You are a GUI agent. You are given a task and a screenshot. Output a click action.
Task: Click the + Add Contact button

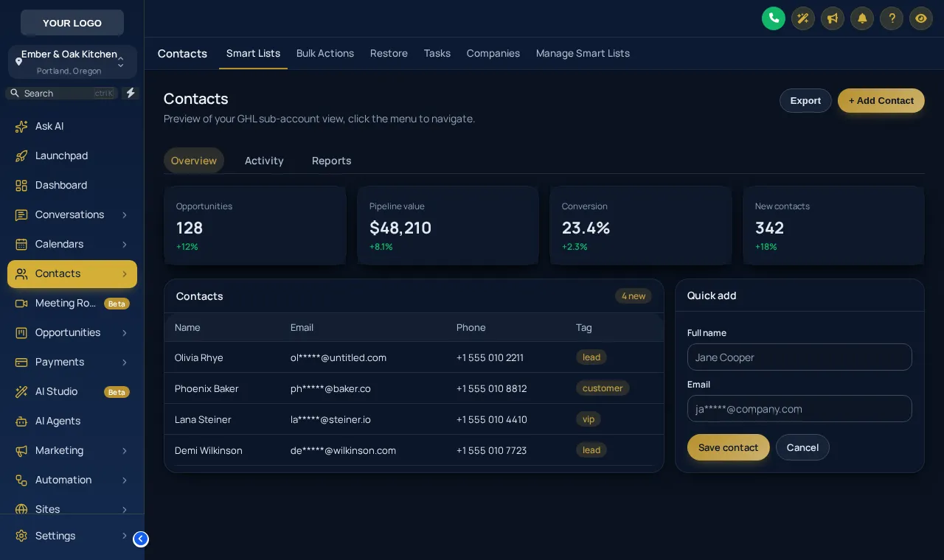pyautogui.click(x=881, y=100)
